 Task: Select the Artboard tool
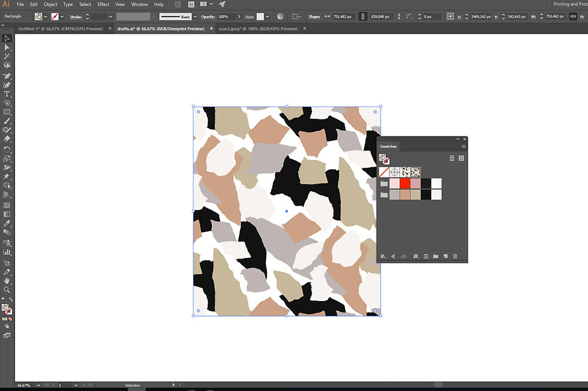[7, 263]
